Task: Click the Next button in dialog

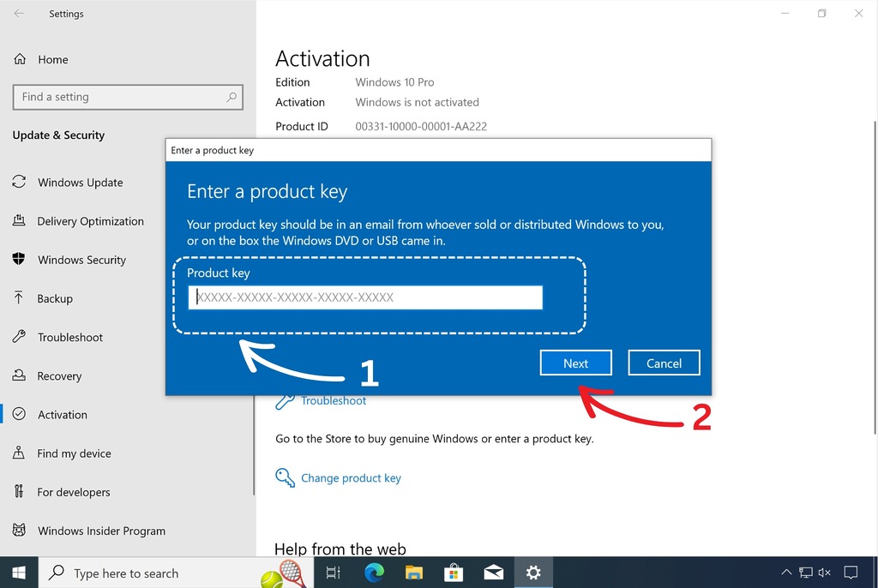Action: [x=575, y=363]
